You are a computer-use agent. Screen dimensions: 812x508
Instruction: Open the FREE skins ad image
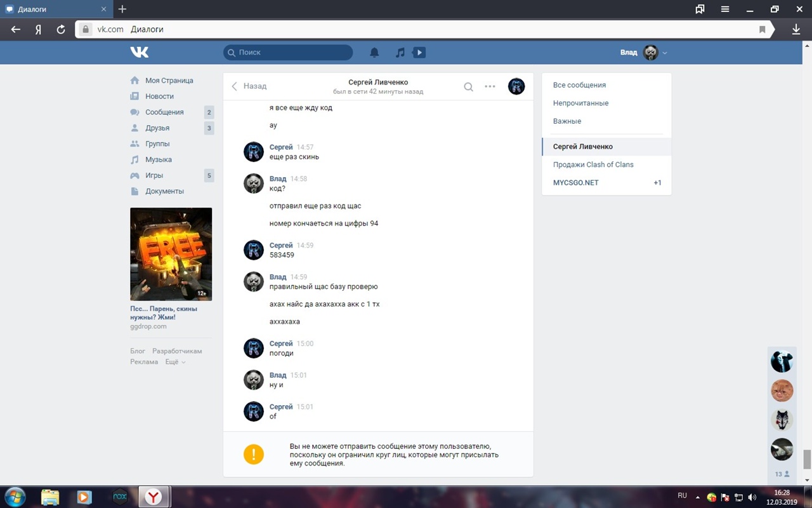(x=171, y=254)
